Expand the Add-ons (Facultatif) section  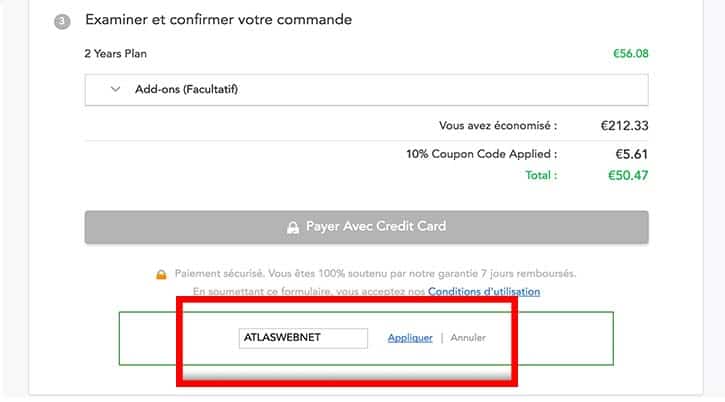pyautogui.click(x=366, y=90)
